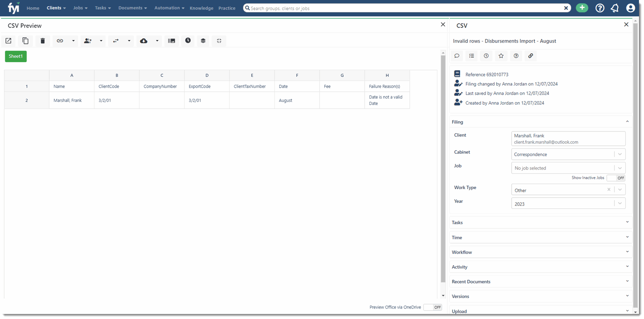Image resolution: width=644 pixels, height=319 pixels.
Task: Open the Year dropdown showing 2023
Action: [568, 204]
